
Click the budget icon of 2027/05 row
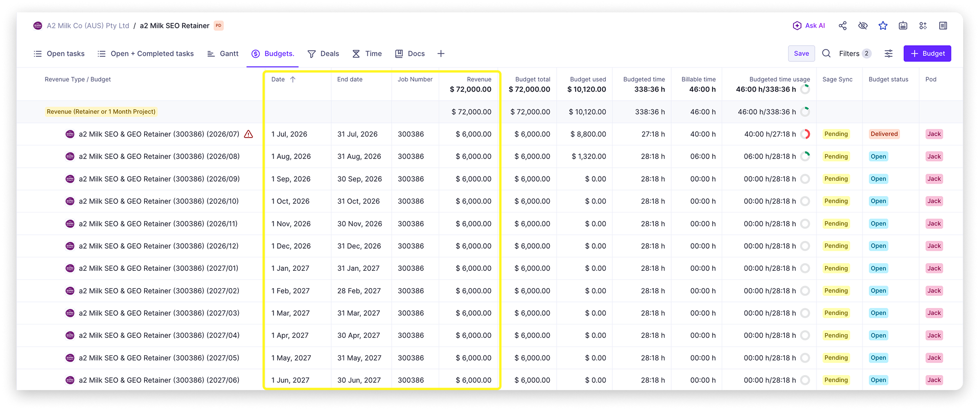70,358
